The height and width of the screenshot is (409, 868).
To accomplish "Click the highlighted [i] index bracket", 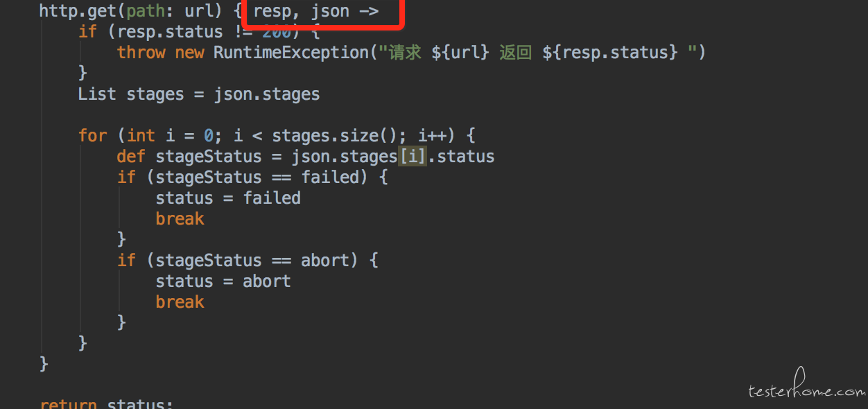I will pos(413,157).
